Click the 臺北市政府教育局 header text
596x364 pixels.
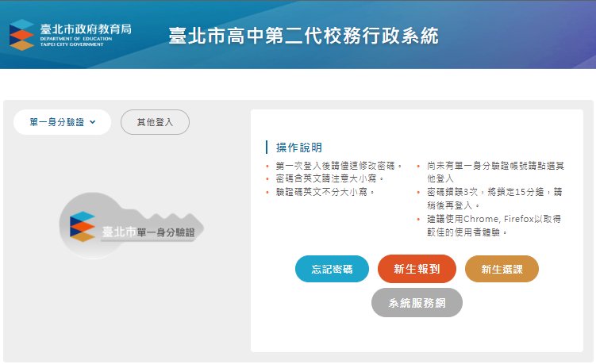pyautogui.click(x=86, y=30)
